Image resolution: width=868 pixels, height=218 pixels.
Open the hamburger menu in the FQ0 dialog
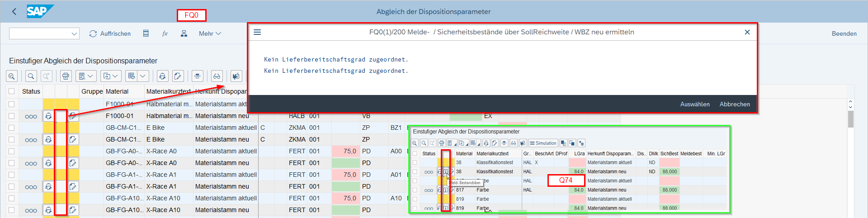click(x=257, y=32)
